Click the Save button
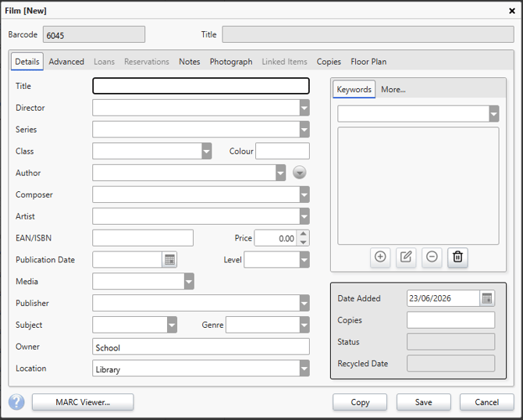This screenshot has height=420, width=523. pyautogui.click(x=424, y=402)
